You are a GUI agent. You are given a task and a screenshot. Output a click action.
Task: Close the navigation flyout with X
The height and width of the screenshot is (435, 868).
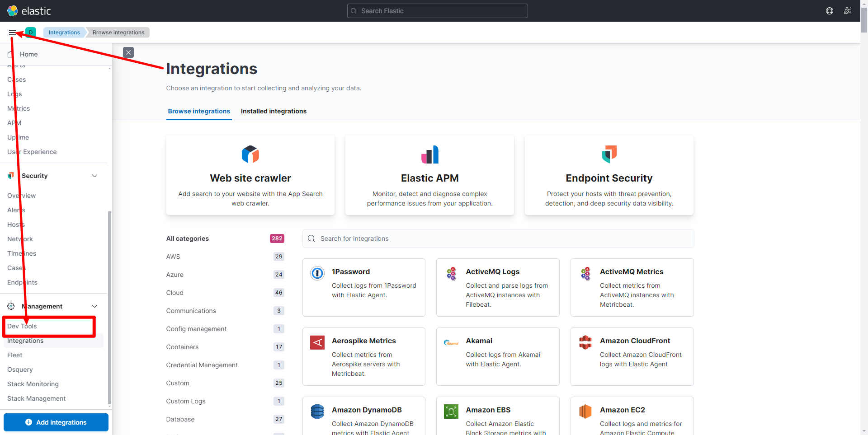(x=128, y=52)
